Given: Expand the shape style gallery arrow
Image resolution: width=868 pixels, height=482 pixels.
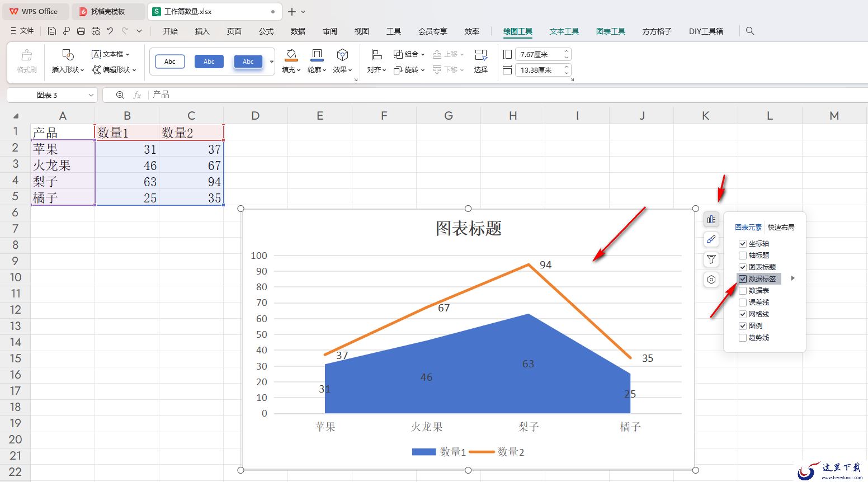Looking at the screenshot, I should click(272, 62).
